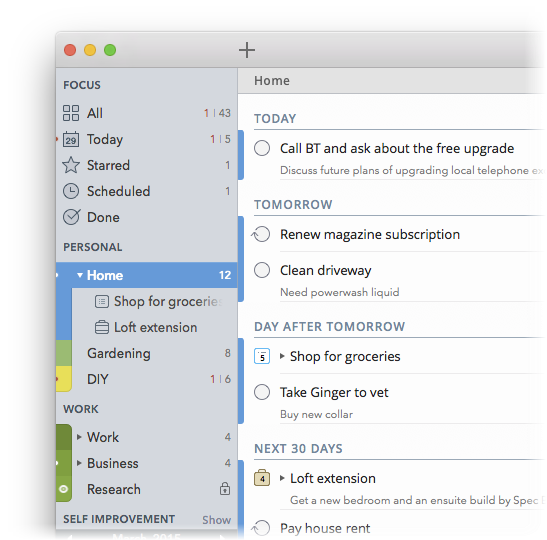This screenshot has height=540, width=547.
Task: Show the Self Improvement group
Action: (x=216, y=520)
